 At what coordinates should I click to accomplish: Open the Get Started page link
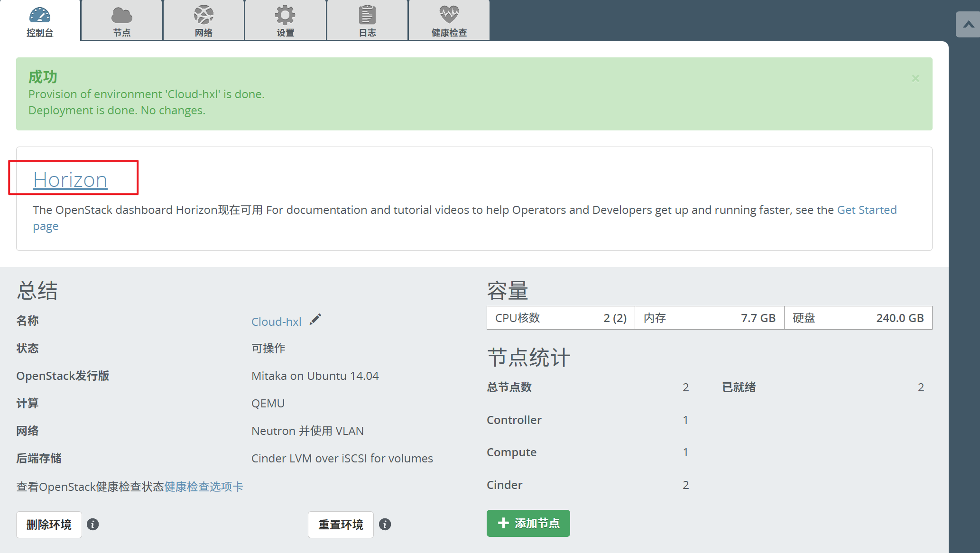click(867, 210)
